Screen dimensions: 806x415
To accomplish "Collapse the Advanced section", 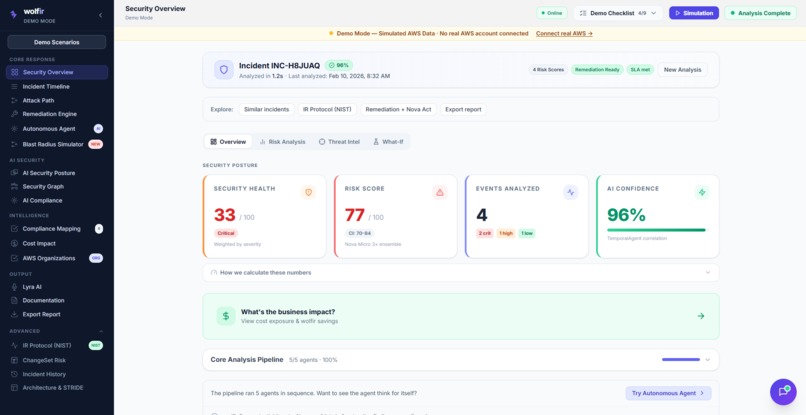I will [101, 331].
